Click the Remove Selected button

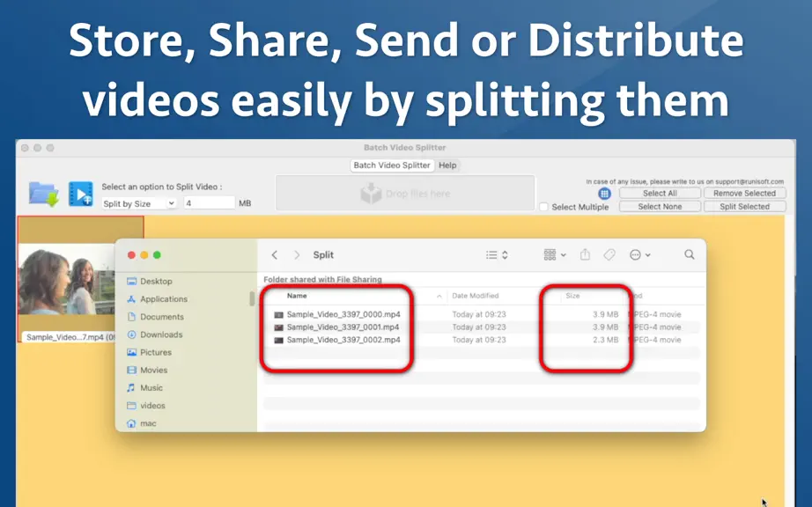click(x=745, y=193)
